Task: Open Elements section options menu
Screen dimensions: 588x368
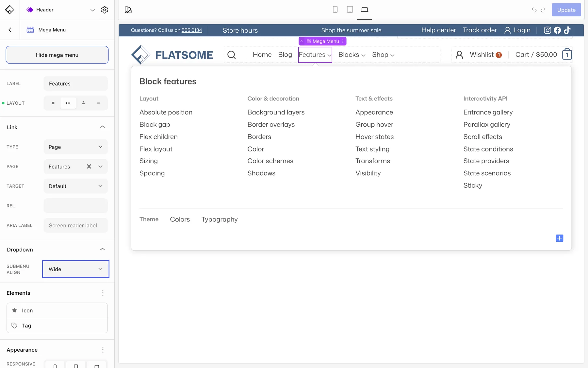Action: click(103, 293)
